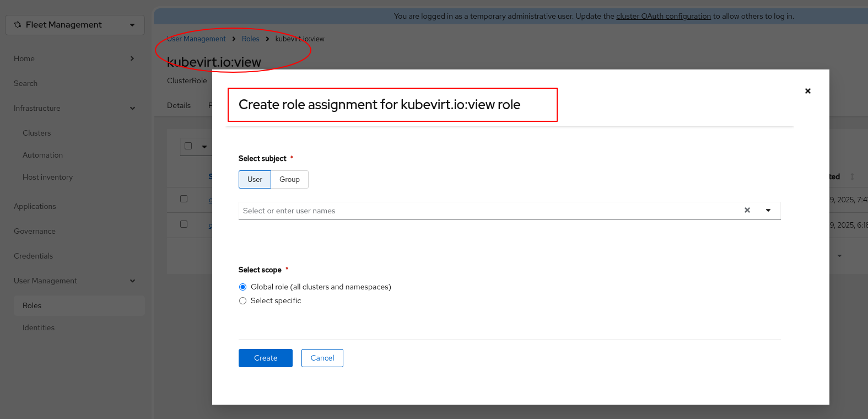Switch subject type to Group
This screenshot has height=419, width=868.
click(x=289, y=179)
